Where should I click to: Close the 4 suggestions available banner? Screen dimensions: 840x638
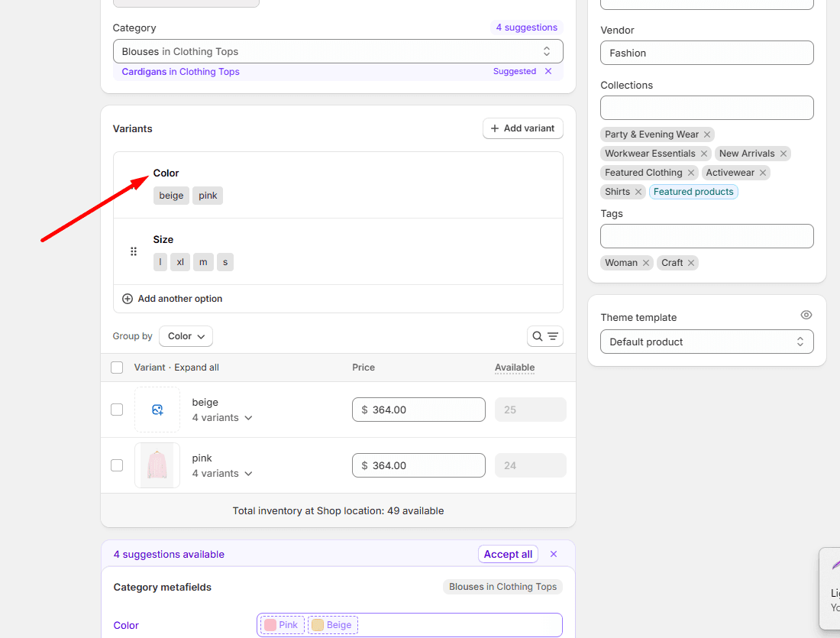[x=554, y=554]
